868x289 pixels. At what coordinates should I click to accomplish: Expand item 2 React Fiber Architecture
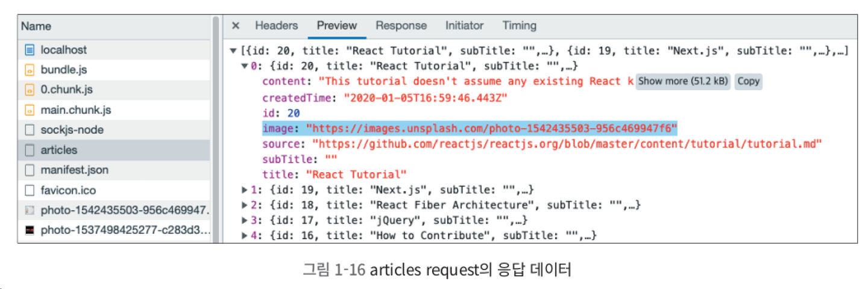pyautogui.click(x=245, y=205)
